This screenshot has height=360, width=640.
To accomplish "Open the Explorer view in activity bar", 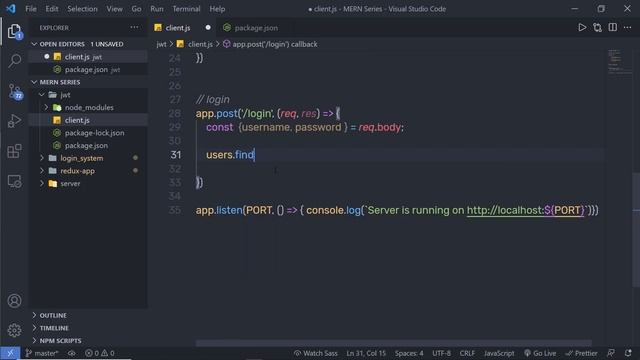I will [x=14, y=31].
